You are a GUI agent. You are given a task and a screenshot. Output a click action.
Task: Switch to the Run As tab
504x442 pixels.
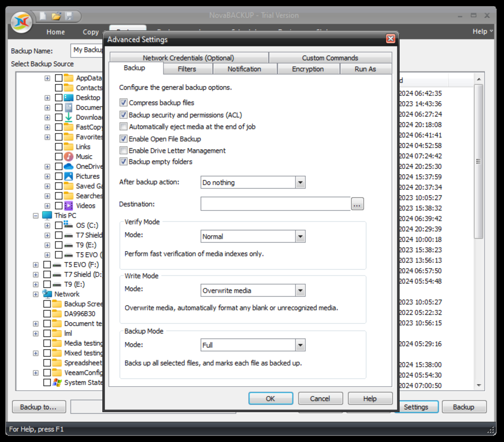click(365, 69)
